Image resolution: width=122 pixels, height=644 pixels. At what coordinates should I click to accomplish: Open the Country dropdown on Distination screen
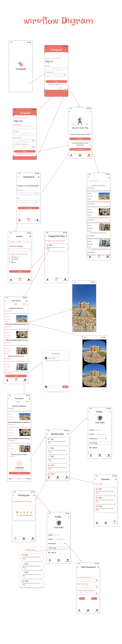[x=28, y=193]
